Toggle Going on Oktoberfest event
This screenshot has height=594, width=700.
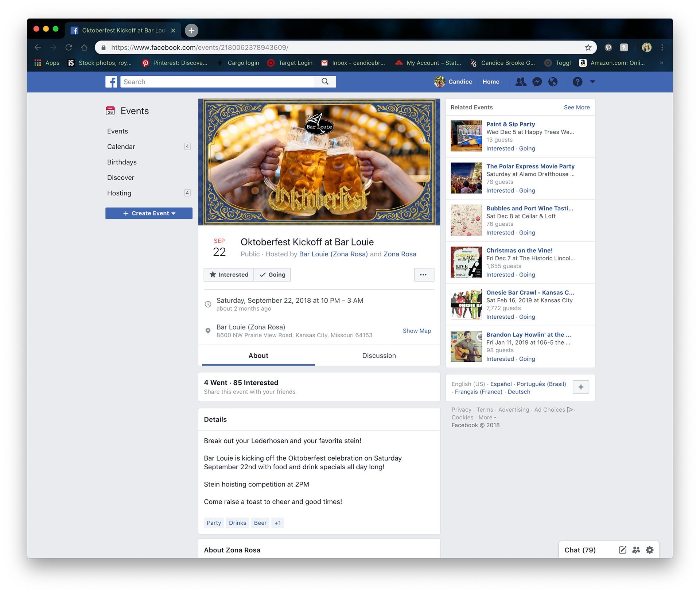(272, 275)
